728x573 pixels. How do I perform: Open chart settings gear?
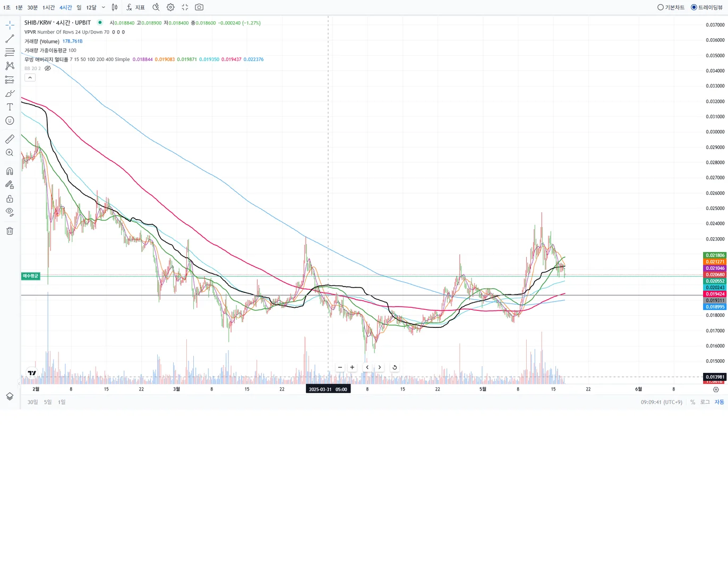pyautogui.click(x=170, y=7)
